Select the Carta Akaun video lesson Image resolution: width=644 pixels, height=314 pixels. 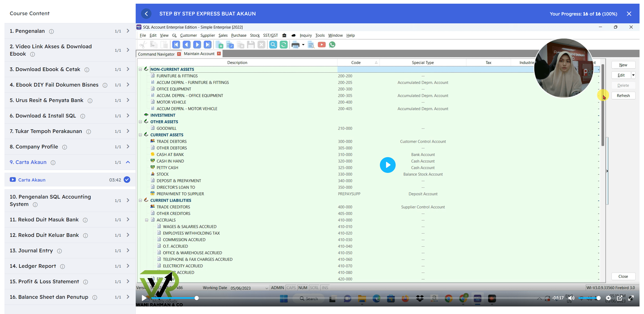tap(70, 180)
